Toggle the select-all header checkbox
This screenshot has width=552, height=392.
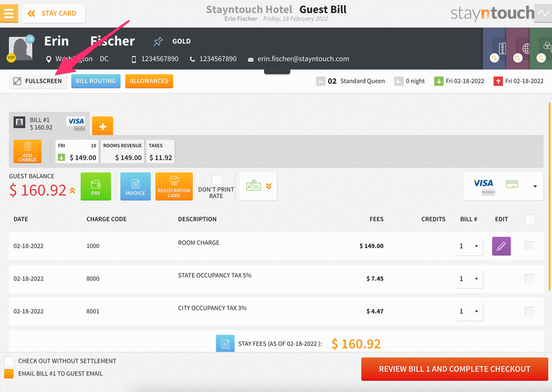coord(529,219)
